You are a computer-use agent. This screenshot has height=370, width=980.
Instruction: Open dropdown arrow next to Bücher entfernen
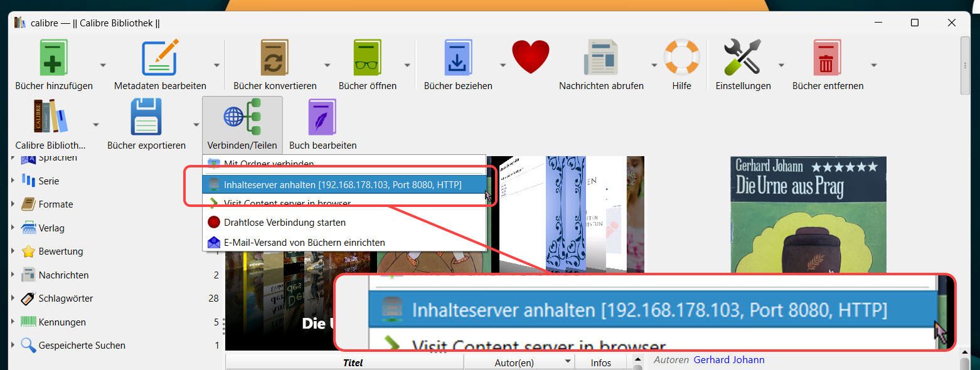873,65
